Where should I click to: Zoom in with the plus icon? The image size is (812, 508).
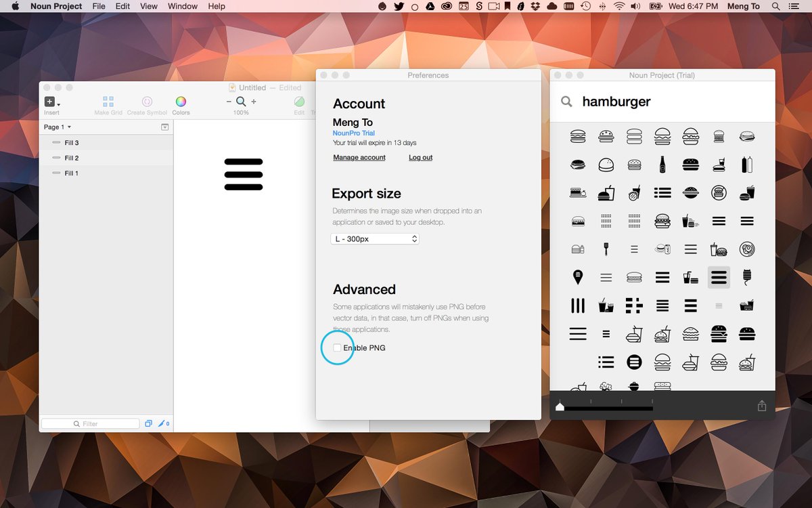click(254, 102)
